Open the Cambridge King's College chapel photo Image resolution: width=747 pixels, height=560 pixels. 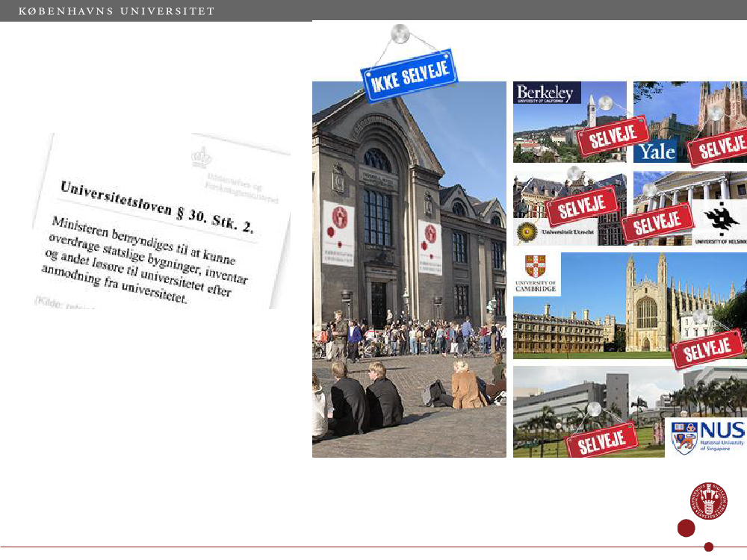[630, 305]
